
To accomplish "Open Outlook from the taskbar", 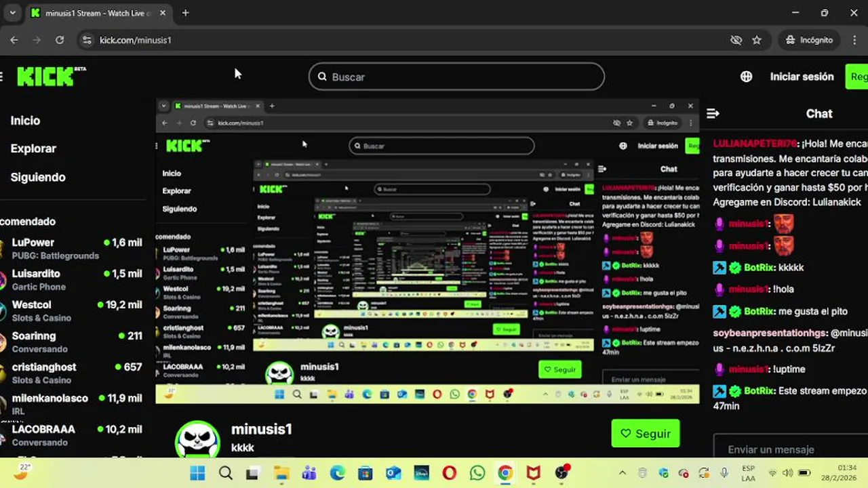I will (393, 472).
